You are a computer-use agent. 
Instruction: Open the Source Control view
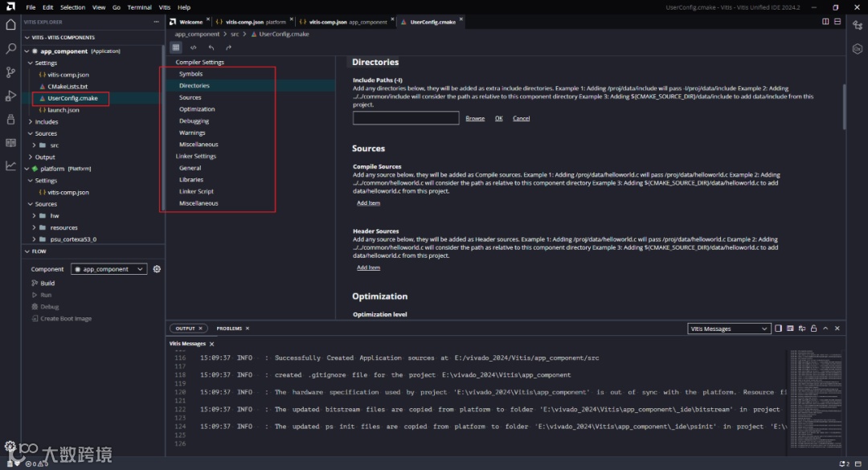[x=10, y=72]
